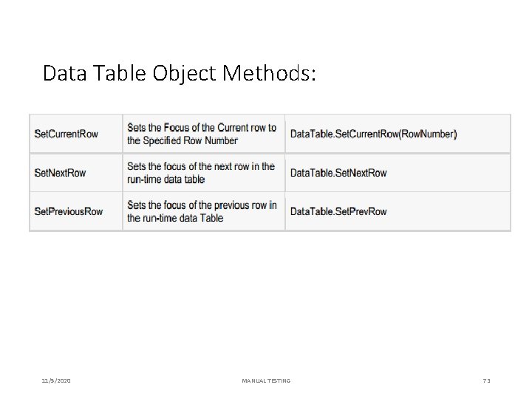The height and width of the screenshot is (399, 532).
Task: Click the MANUAL TESTING footer text
Action: [x=266, y=381]
